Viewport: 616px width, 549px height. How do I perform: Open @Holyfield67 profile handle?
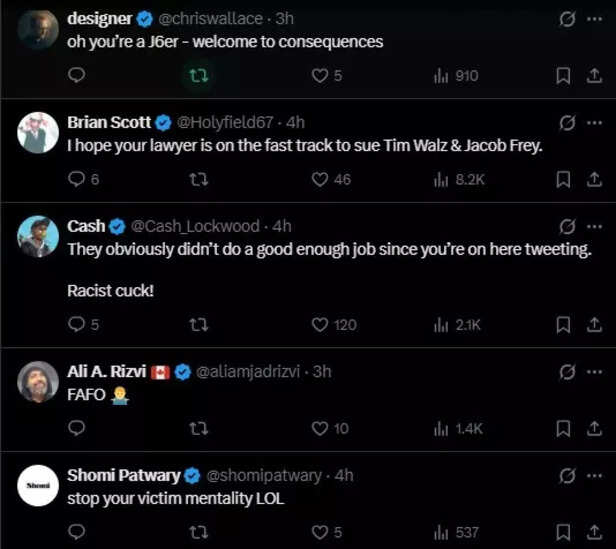(x=229, y=122)
